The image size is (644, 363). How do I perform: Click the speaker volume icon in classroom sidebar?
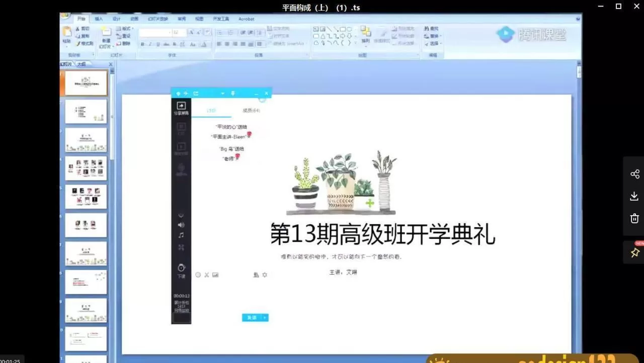click(181, 225)
